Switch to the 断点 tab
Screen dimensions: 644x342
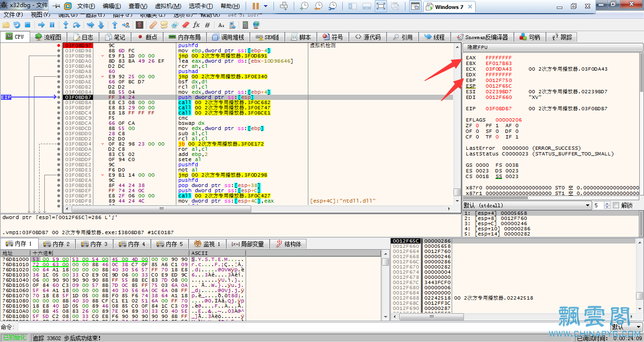pyautogui.click(x=147, y=37)
